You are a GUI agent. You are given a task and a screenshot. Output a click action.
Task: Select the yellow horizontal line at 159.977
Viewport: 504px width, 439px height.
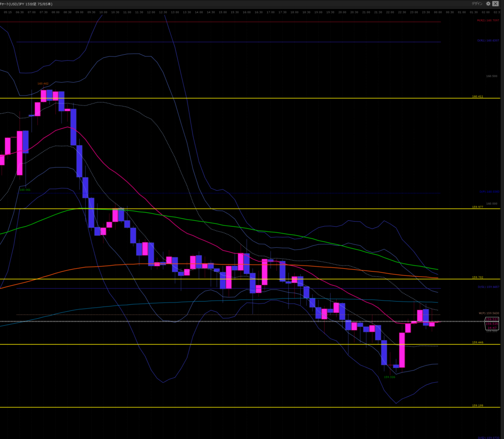[x=246, y=208]
